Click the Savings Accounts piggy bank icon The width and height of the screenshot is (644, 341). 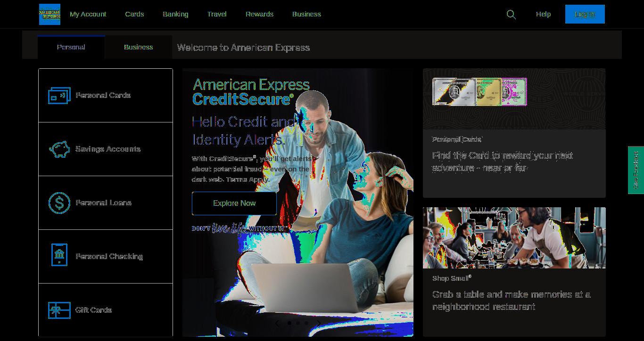pos(59,149)
